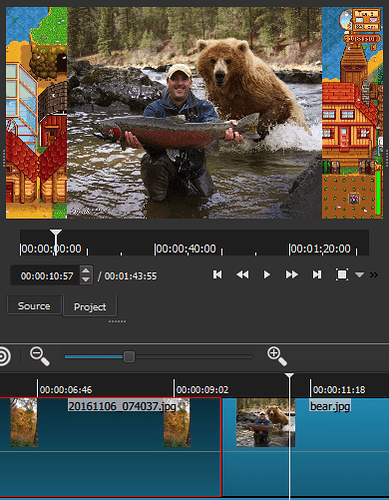Click the bear.jpg clip thumbnail
Screen dimensions: 389x500
265,422
